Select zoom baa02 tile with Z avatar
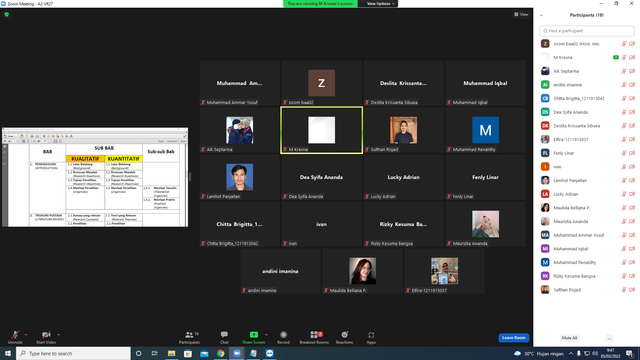The image size is (640, 360). (x=322, y=83)
